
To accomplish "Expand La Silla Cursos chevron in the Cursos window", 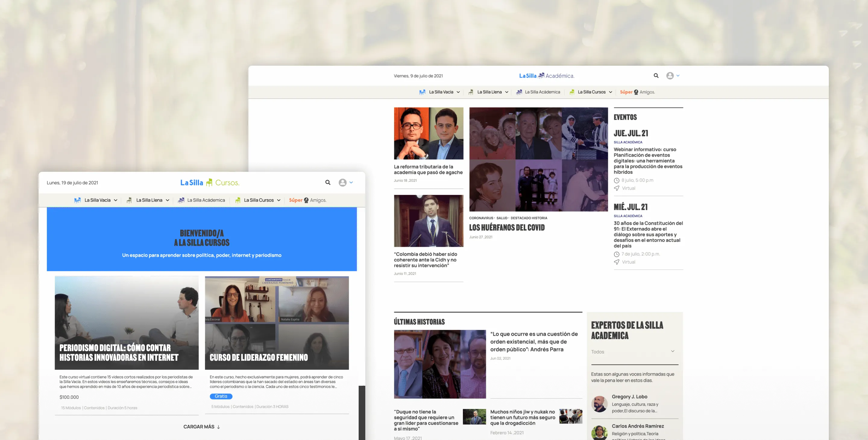I will (x=279, y=200).
